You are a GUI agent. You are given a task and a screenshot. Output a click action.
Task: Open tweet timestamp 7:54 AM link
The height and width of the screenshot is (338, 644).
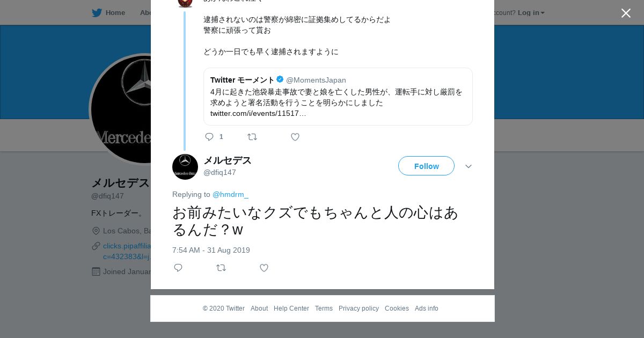click(211, 250)
